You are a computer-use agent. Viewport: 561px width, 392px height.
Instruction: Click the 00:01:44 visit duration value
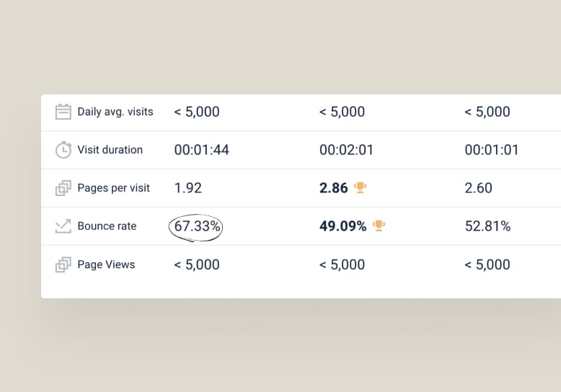[x=202, y=150]
